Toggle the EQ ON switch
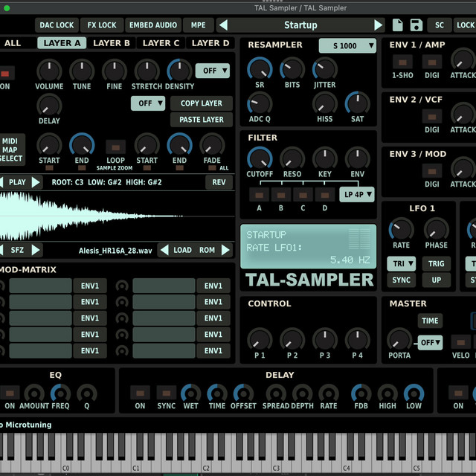 [x=10, y=393]
